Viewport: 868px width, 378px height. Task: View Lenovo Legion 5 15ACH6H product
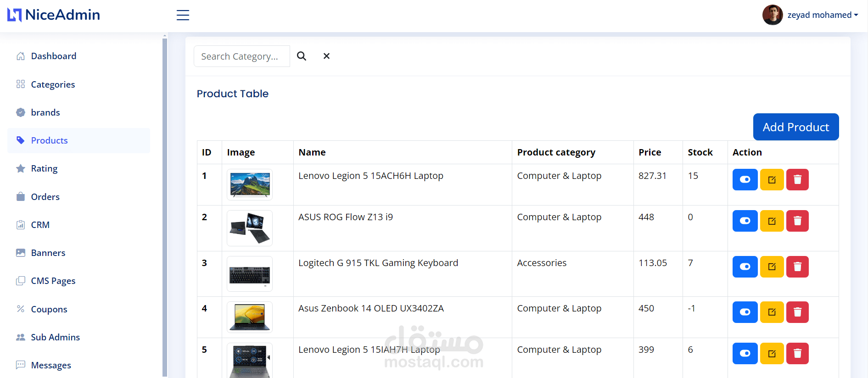(x=745, y=179)
